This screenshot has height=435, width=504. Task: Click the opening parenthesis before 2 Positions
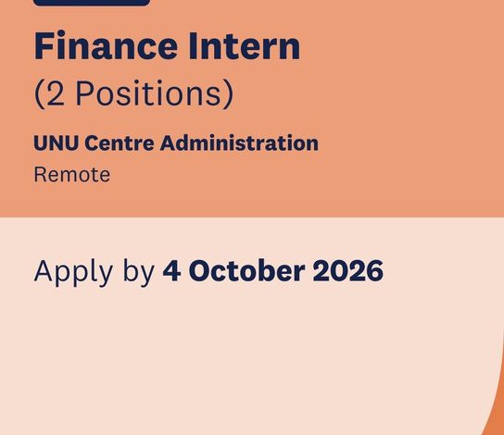click(39, 93)
